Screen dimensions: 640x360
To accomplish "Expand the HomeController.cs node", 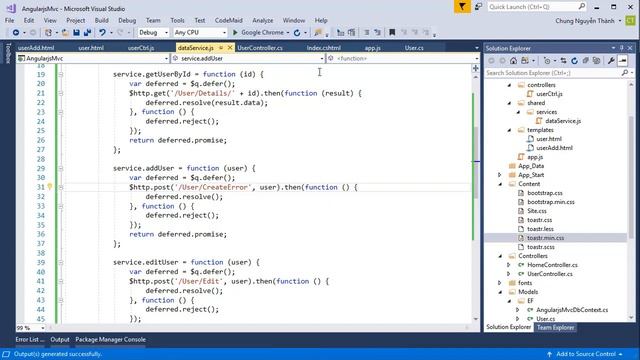I will click(x=509, y=265).
